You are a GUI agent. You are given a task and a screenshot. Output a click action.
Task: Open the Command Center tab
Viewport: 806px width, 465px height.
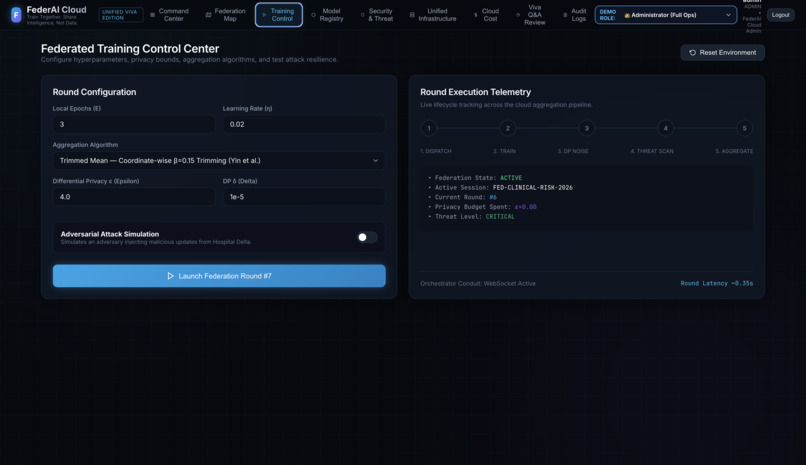[169, 15]
